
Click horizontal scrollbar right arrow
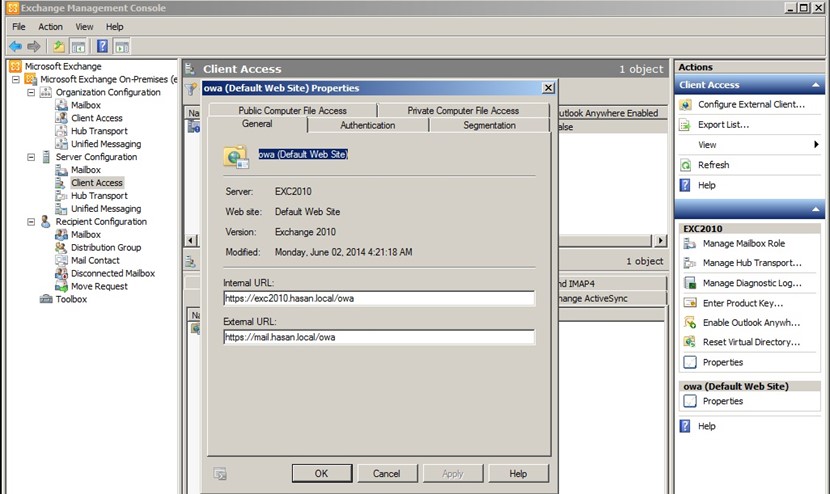[x=660, y=240]
